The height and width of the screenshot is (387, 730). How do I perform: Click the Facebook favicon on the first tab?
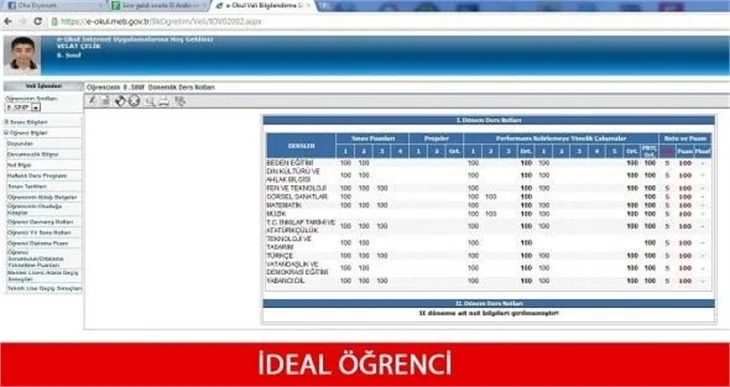pos(12,6)
